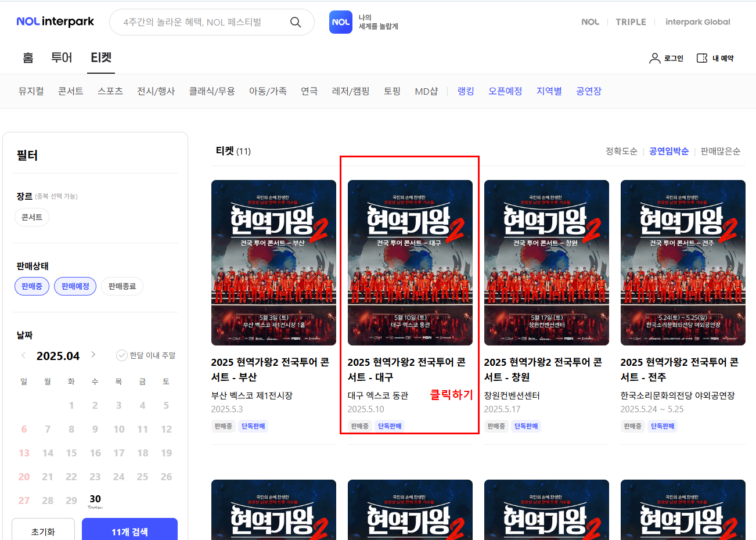Click the interpark Global link
The width and height of the screenshot is (756, 540).
pos(698,22)
